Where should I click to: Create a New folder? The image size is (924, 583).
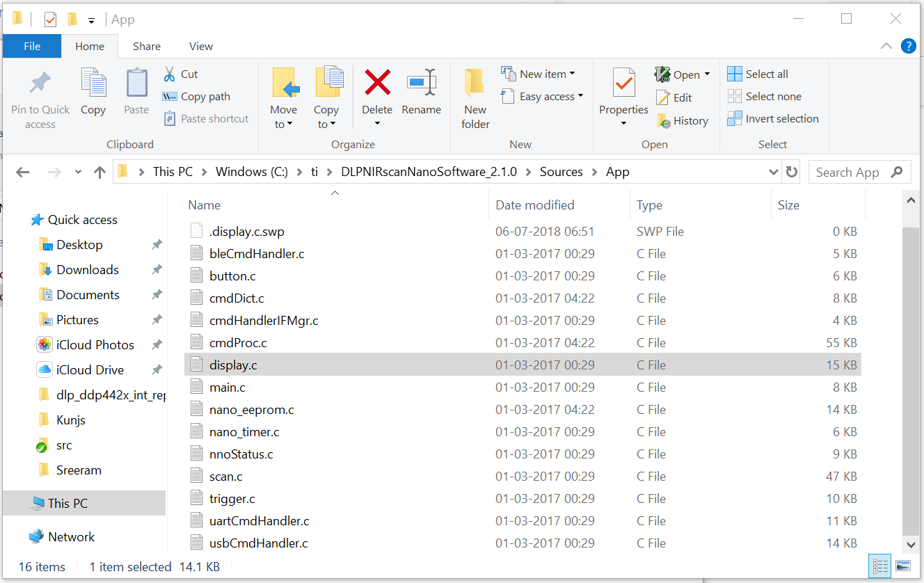tap(476, 99)
